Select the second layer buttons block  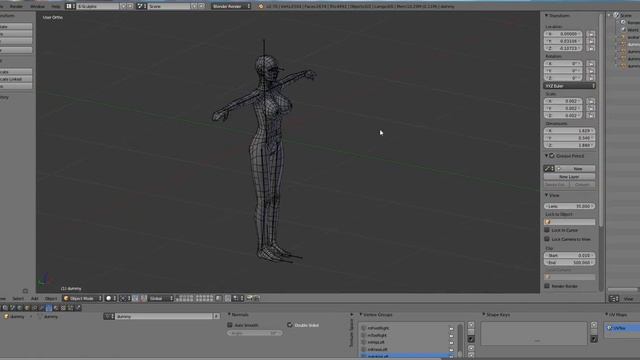[204, 298]
